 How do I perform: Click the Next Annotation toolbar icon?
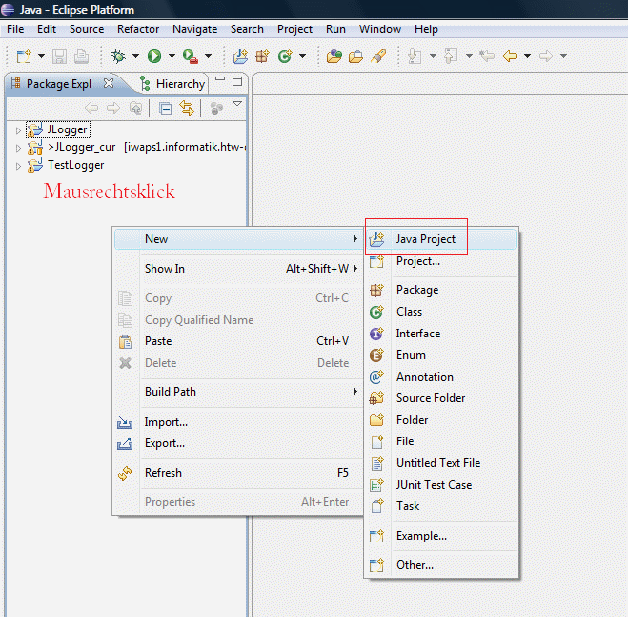415,56
